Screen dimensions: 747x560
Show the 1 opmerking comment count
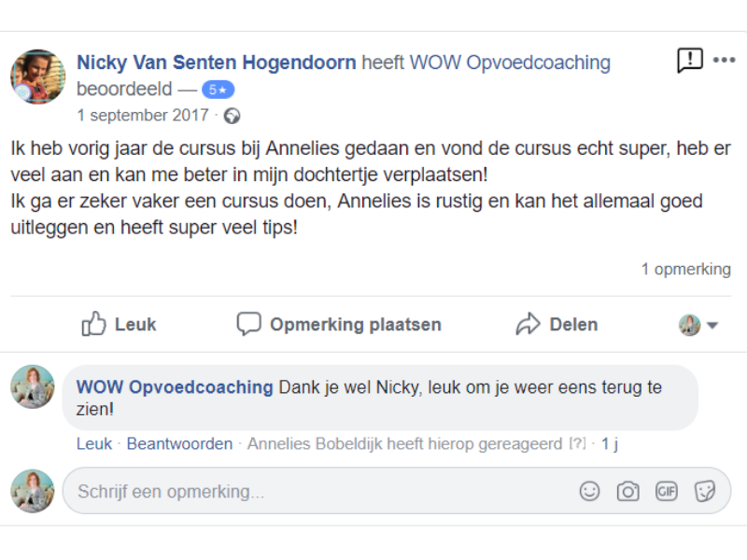click(685, 269)
